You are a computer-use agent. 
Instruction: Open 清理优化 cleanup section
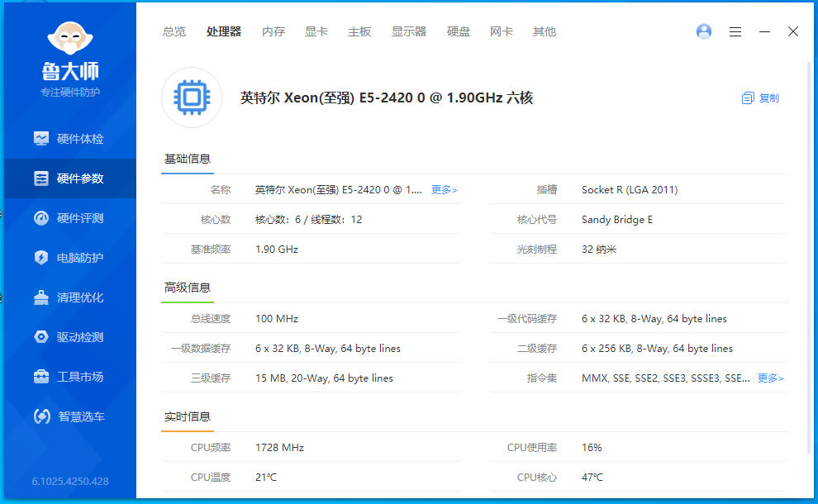(70, 297)
